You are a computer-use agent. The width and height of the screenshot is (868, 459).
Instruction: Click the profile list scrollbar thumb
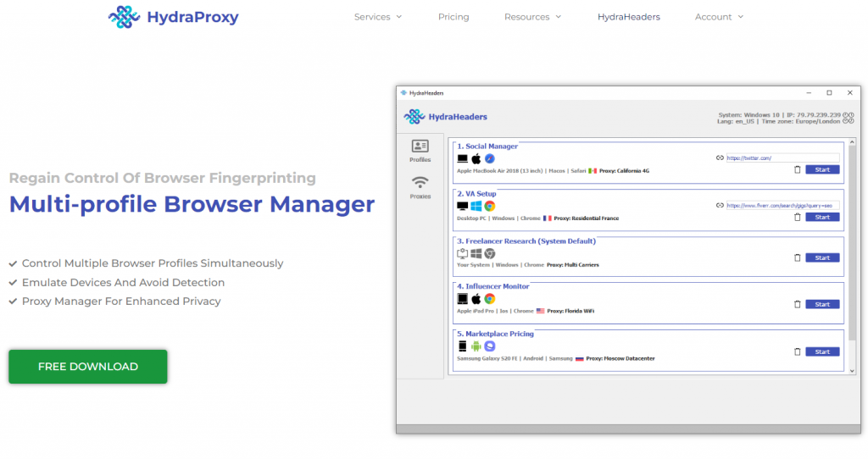pos(852,243)
